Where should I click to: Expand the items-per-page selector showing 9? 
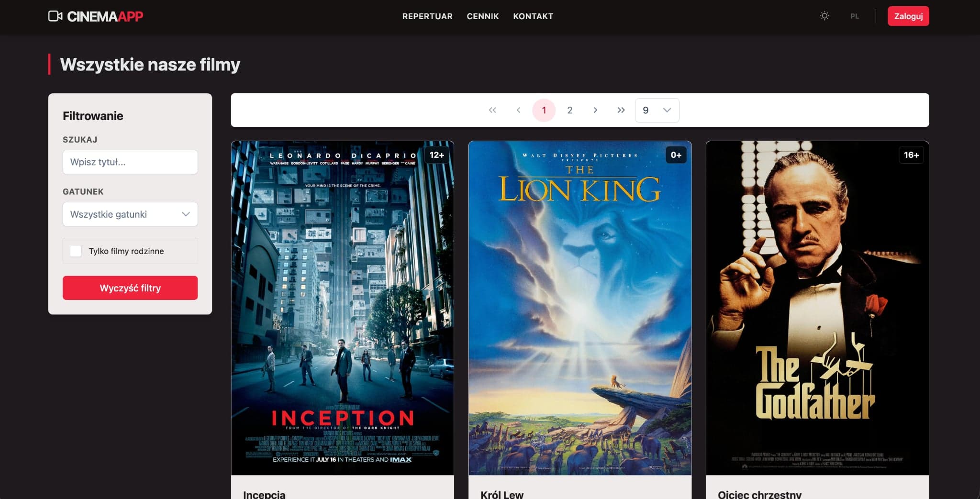point(657,110)
